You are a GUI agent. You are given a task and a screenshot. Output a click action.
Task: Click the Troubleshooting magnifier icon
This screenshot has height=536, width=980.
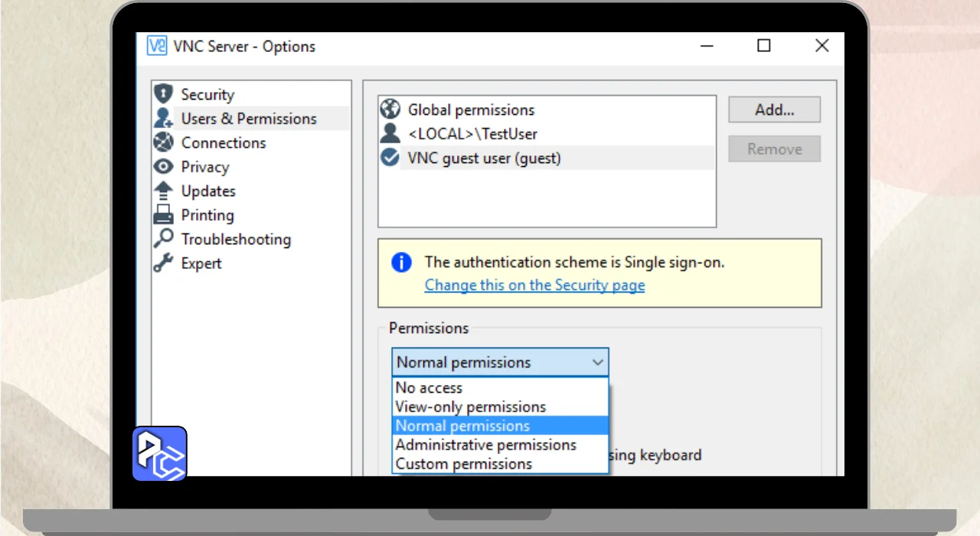tap(163, 239)
